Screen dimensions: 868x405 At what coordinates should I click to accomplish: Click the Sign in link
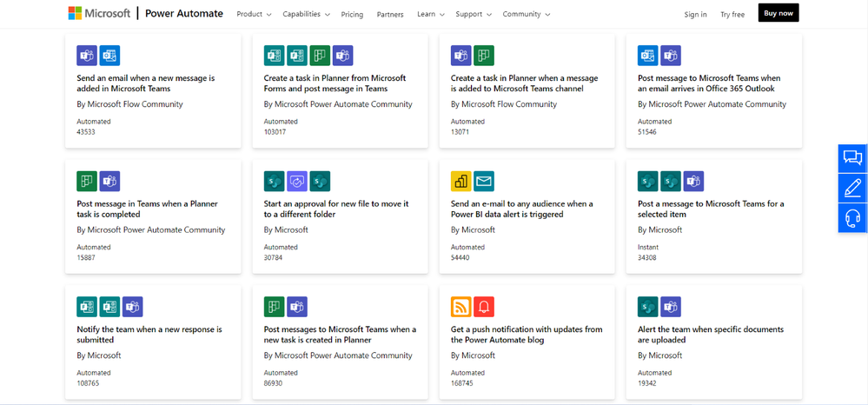tap(695, 15)
